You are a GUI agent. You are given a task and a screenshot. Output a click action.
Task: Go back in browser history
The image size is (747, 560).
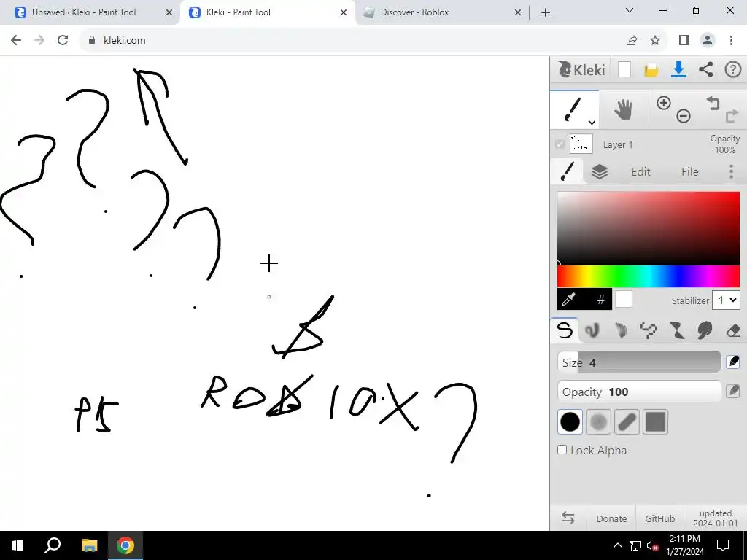[x=16, y=40]
